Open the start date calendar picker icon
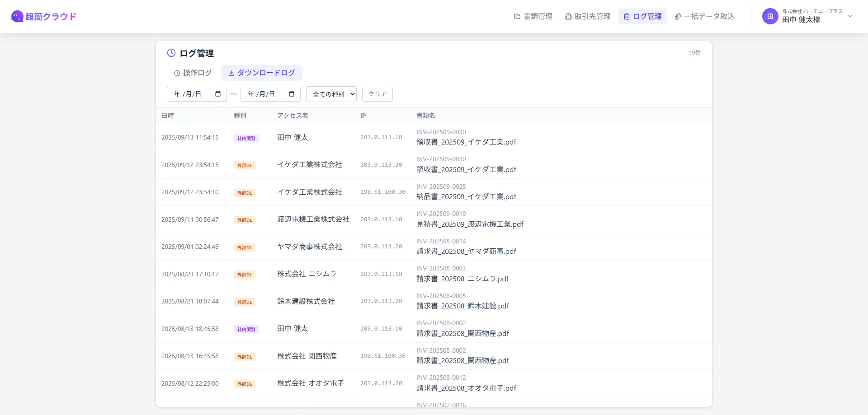868x415 pixels. 218,94
